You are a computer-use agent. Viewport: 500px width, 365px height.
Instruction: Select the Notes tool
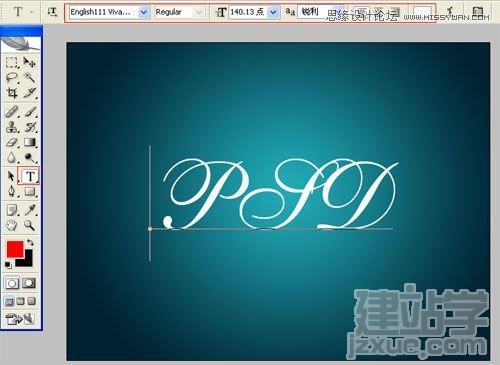(x=12, y=210)
